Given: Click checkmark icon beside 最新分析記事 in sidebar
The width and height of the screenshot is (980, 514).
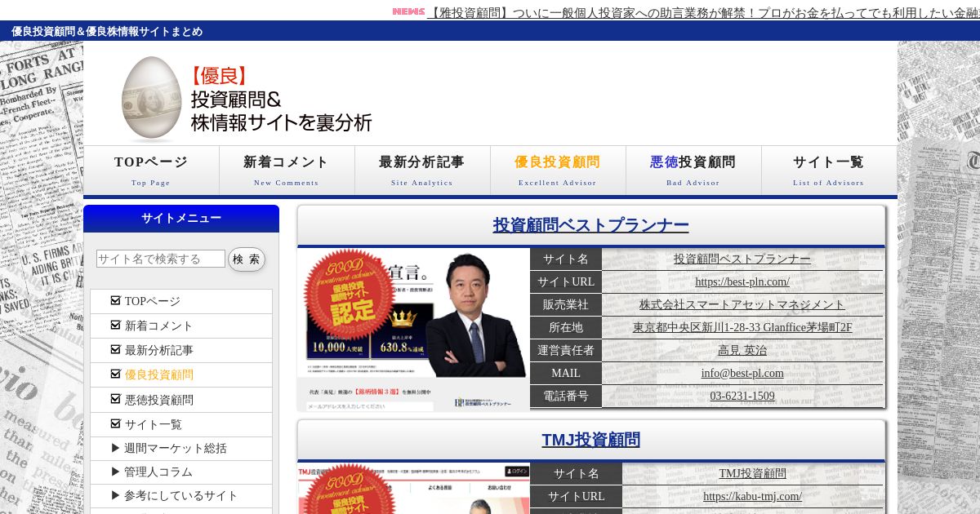Looking at the screenshot, I should 115,349.
